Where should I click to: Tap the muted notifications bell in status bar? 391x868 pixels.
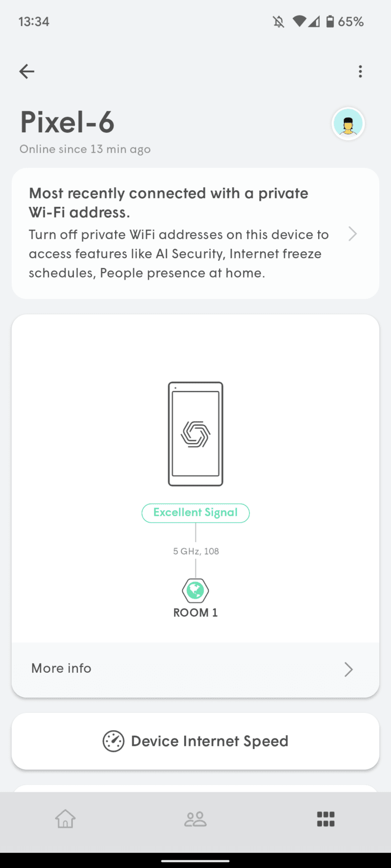pos(278,21)
